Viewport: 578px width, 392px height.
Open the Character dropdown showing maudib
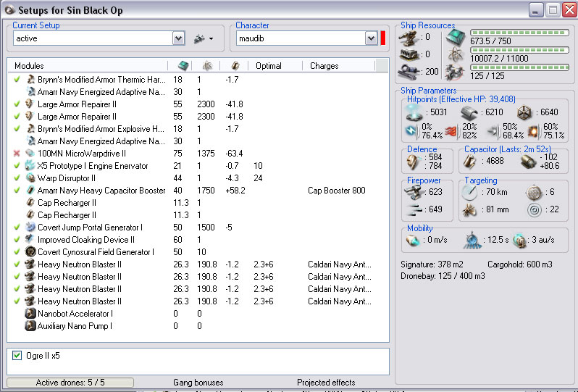click(371, 38)
